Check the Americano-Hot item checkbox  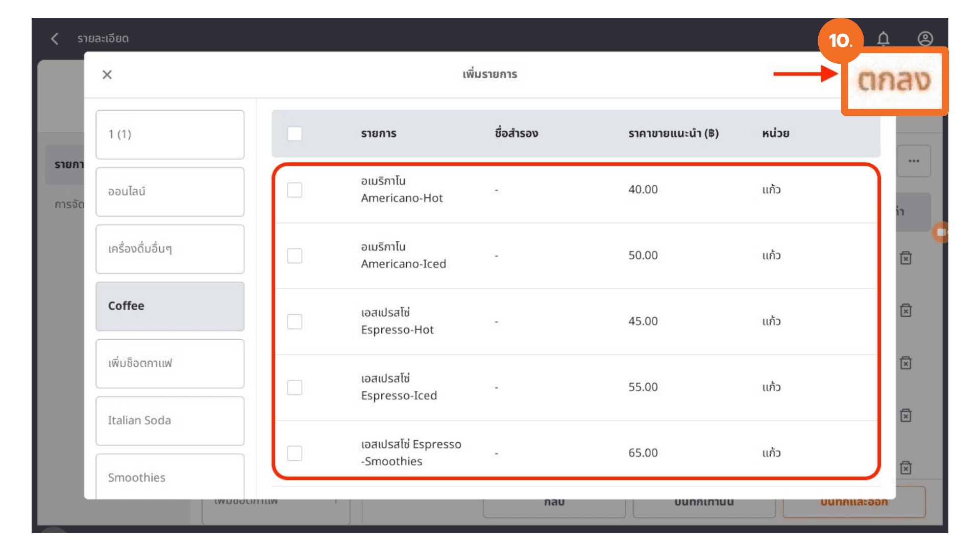click(x=295, y=190)
